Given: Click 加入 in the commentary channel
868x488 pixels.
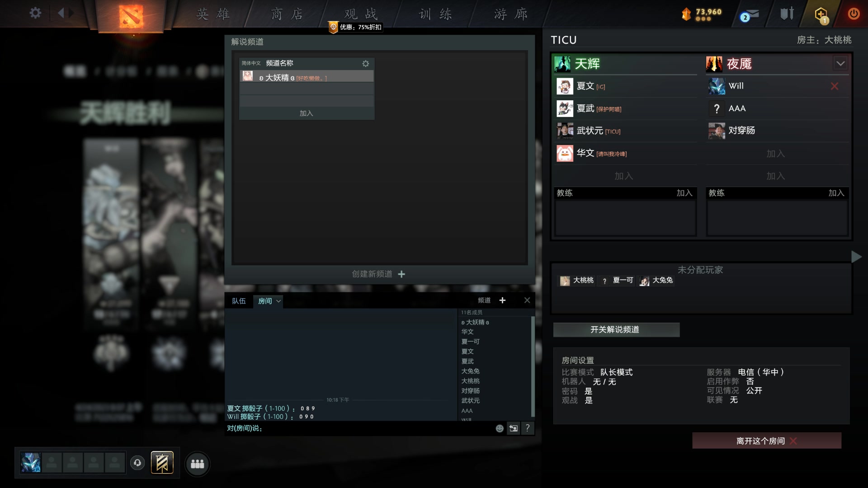Looking at the screenshot, I should pos(306,113).
